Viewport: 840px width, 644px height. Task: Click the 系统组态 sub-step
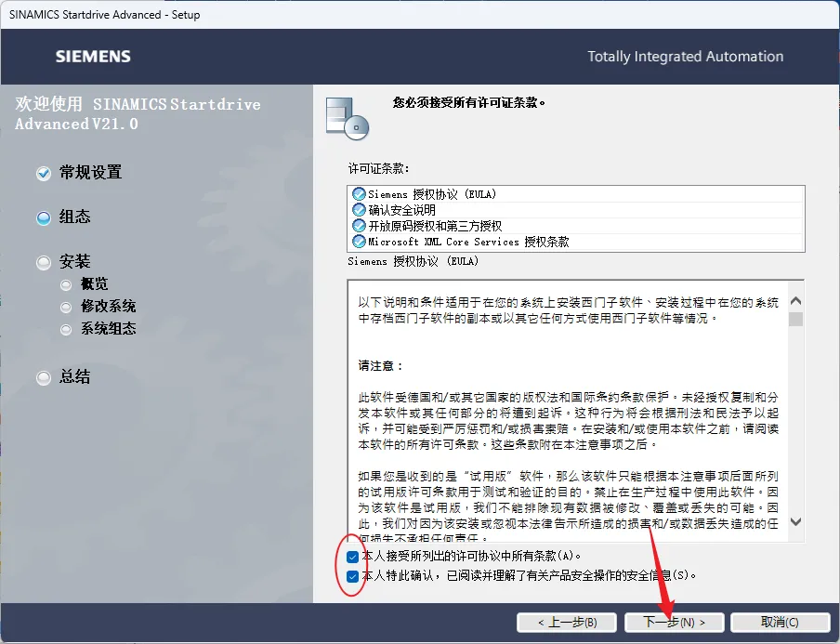(x=108, y=328)
